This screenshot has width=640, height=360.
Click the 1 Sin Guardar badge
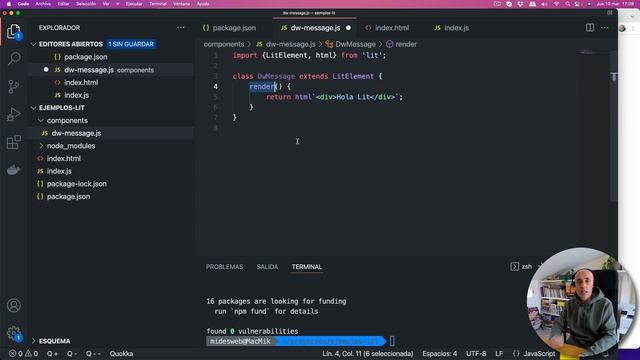(x=131, y=44)
